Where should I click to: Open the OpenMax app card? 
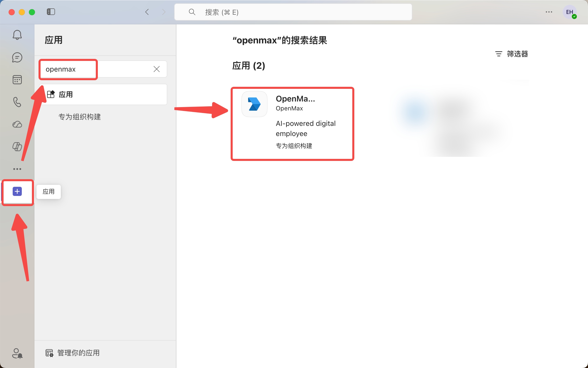point(292,124)
